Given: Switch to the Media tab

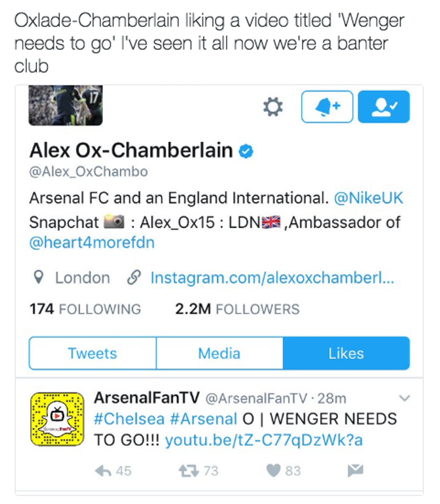Looking at the screenshot, I should point(219,353).
